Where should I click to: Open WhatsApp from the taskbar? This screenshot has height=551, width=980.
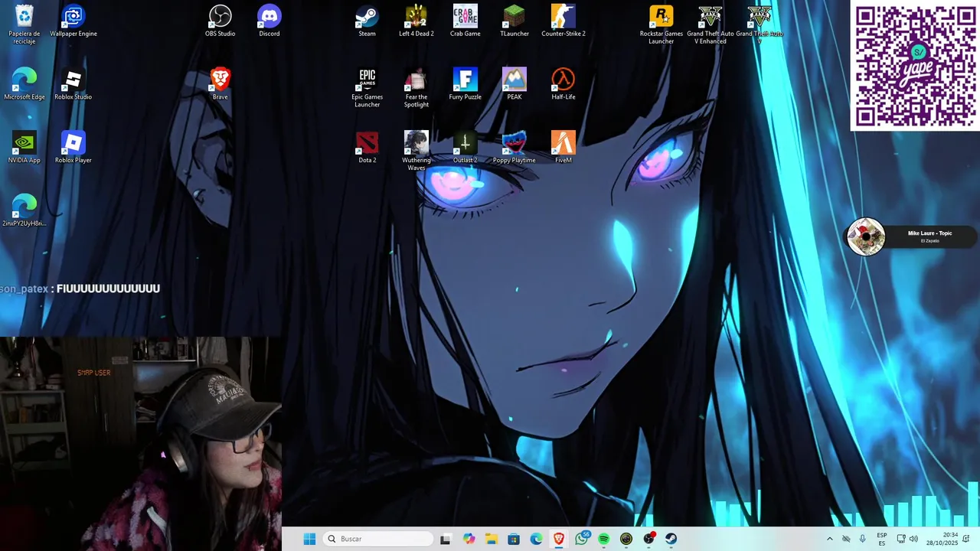581,539
